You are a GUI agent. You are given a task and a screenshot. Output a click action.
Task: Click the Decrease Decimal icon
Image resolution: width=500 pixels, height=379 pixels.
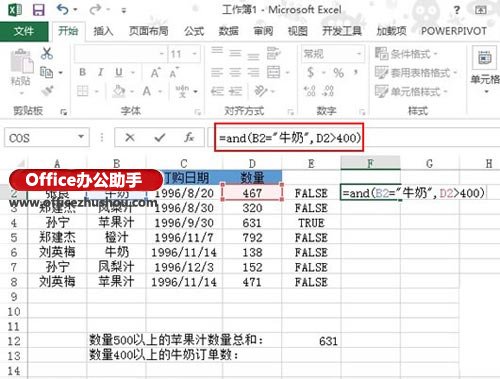coord(328,91)
